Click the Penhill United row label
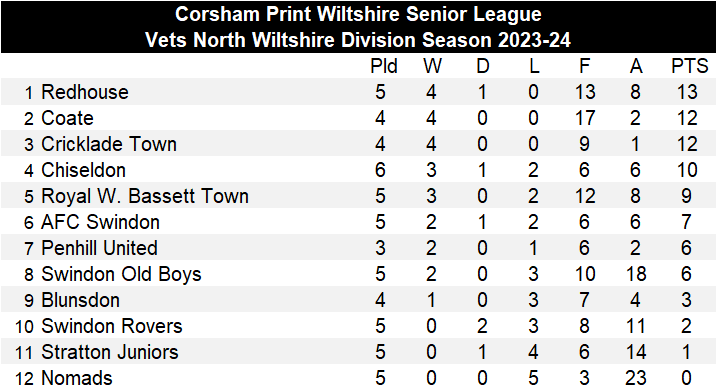Viewport: 716px width, 391px height. (99, 248)
